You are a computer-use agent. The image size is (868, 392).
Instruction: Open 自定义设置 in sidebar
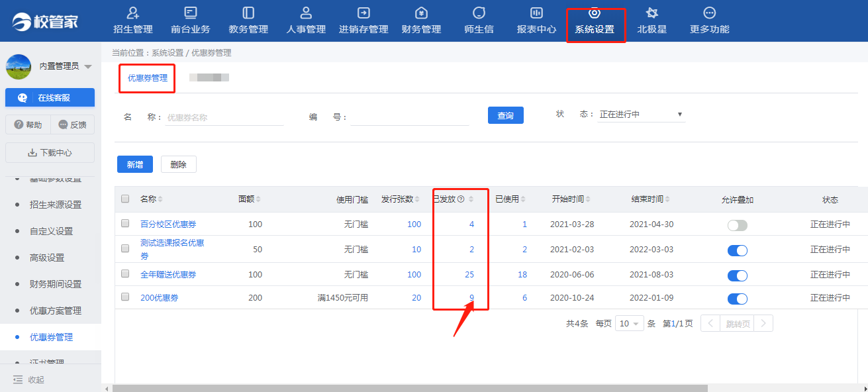pyautogui.click(x=51, y=231)
